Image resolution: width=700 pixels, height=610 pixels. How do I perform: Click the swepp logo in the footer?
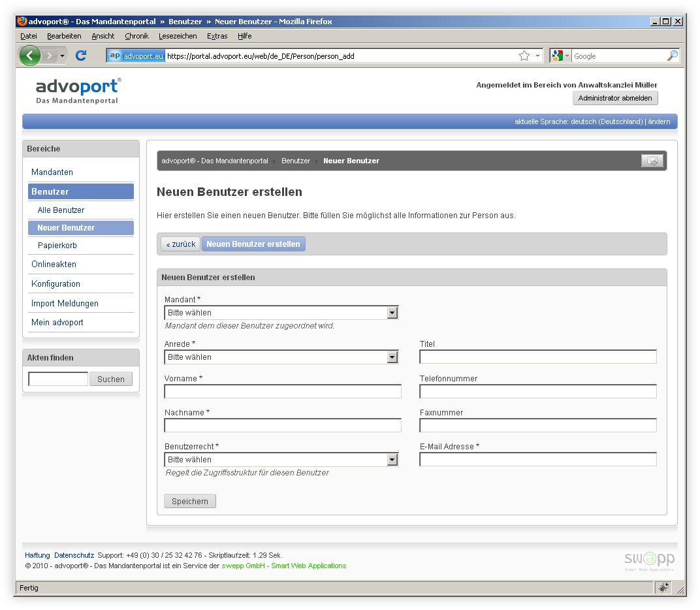pos(649,561)
